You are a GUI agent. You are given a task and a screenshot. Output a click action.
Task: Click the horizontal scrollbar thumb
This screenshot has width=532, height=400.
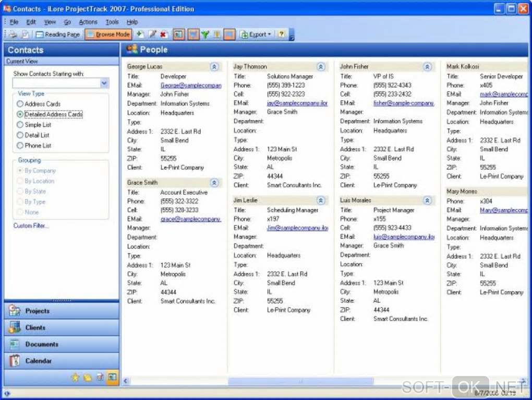300,381
